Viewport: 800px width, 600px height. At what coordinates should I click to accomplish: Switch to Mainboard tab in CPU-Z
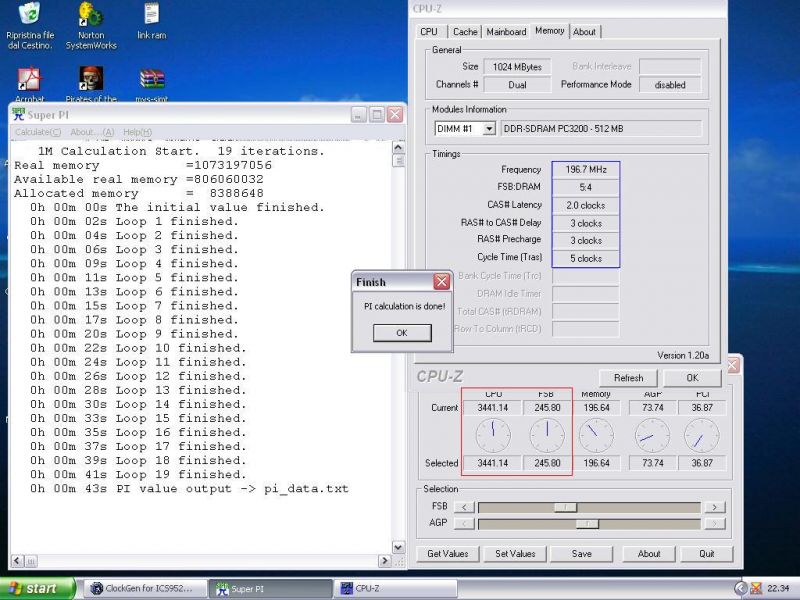506,32
